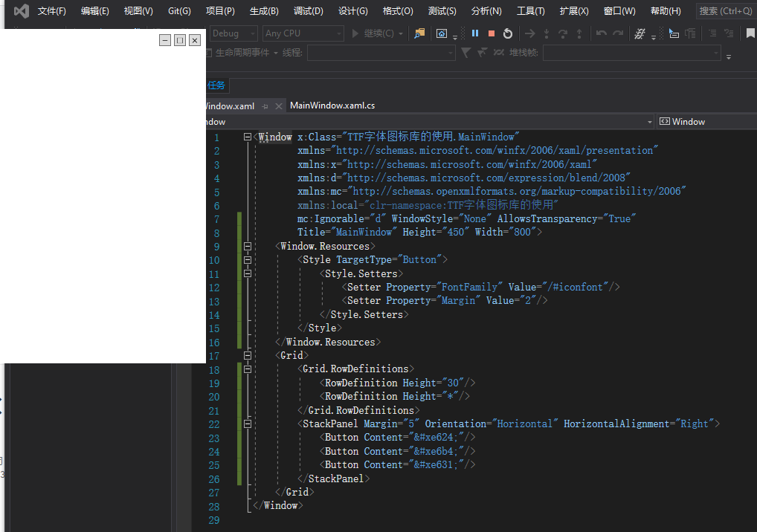757x532 pixels.
Task: Click the Show Next Statement arrow icon
Action: click(x=529, y=33)
